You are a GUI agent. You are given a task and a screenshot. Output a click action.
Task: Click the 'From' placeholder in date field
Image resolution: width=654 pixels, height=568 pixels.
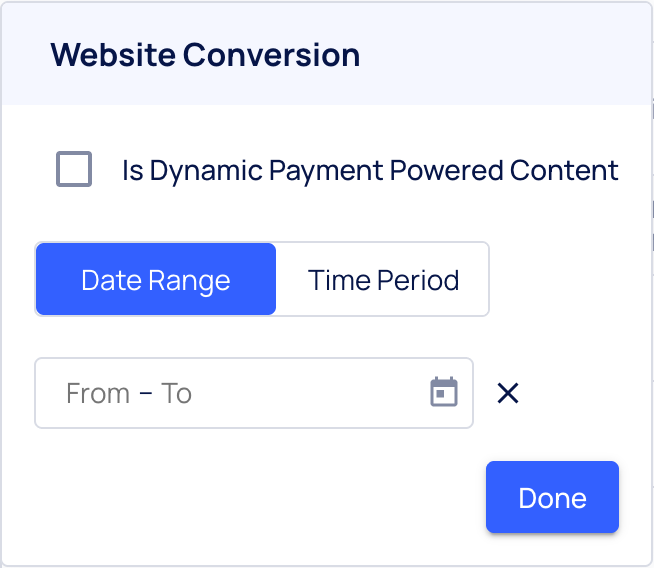click(98, 393)
